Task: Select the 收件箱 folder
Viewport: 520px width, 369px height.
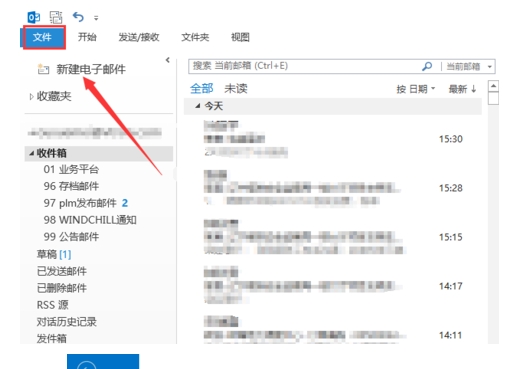Action: 99,153
